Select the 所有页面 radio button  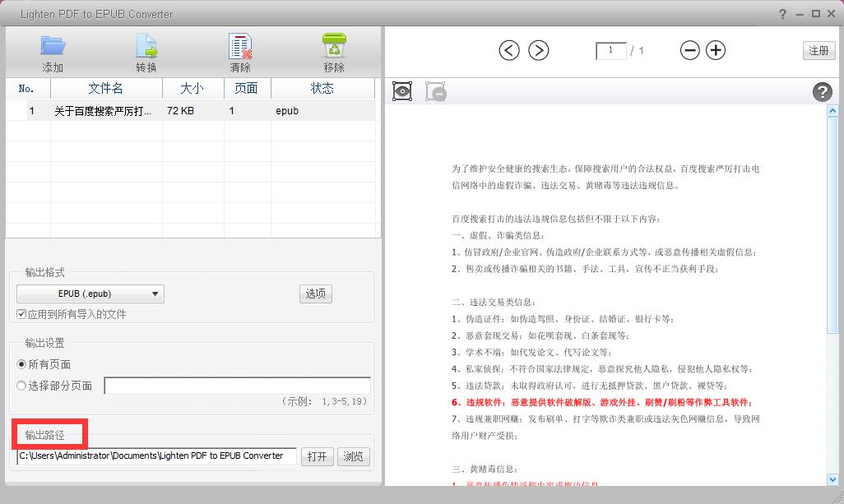[x=21, y=364]
